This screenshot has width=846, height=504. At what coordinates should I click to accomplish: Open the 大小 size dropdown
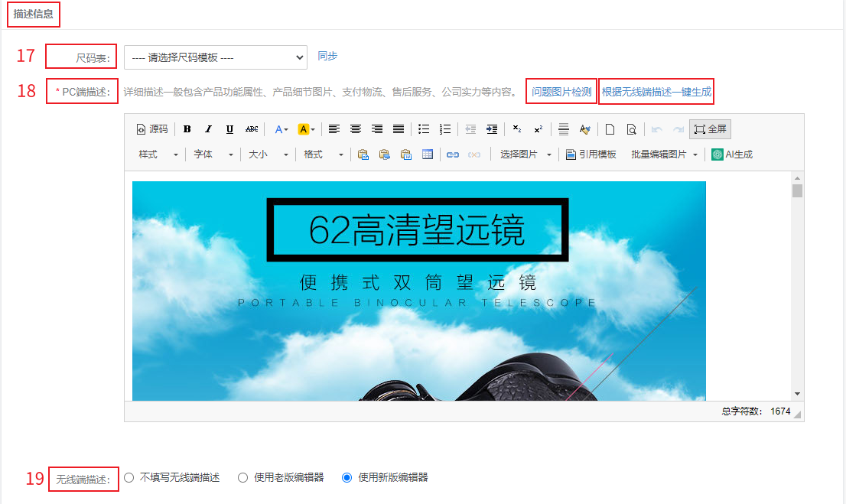pyautogui.click(x=268, y=154)
